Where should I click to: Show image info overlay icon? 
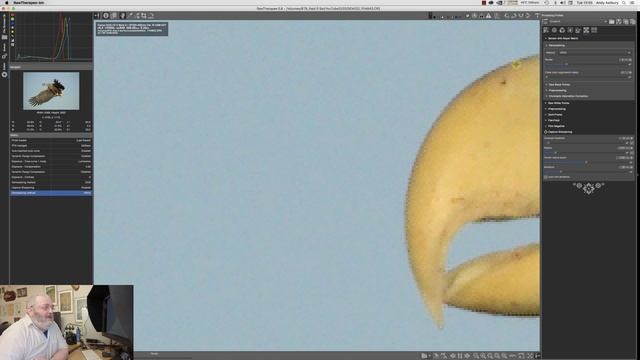106,16
